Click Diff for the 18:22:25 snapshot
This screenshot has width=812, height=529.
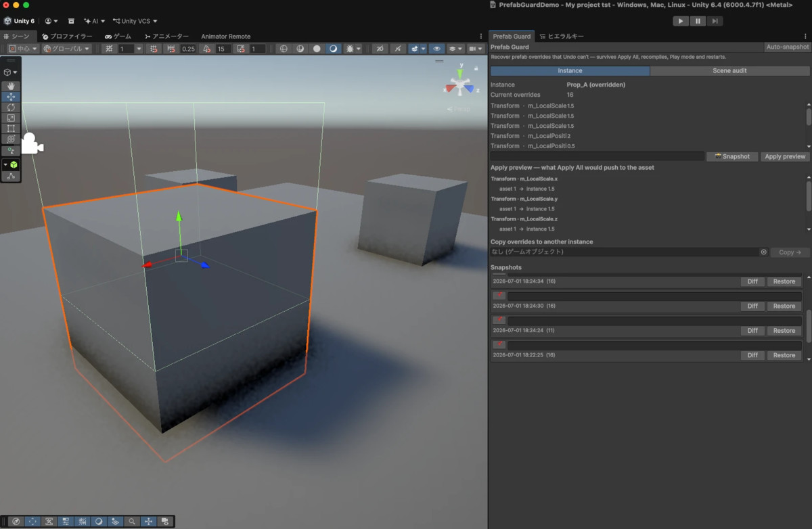(x=752, y=355)
